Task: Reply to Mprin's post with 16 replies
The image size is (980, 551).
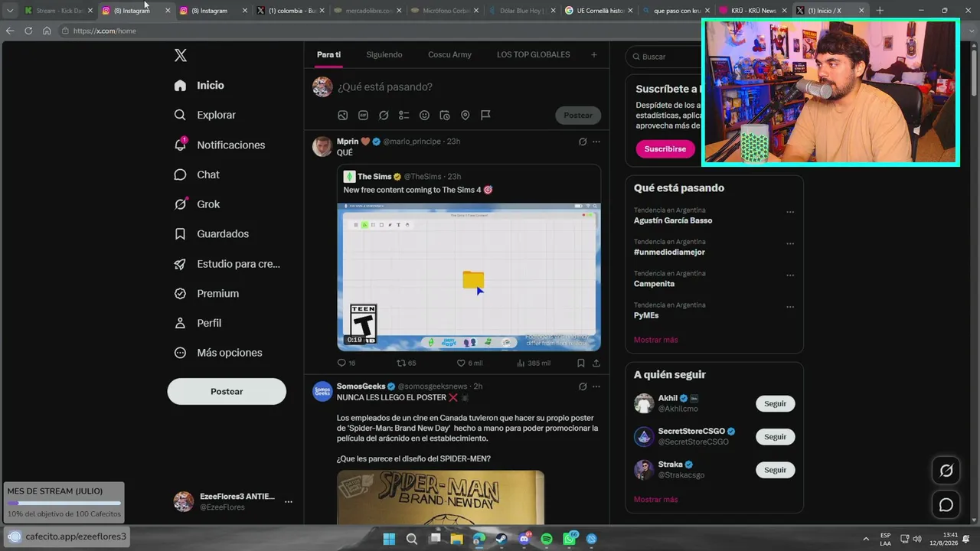Action: [x=346, y=363]
